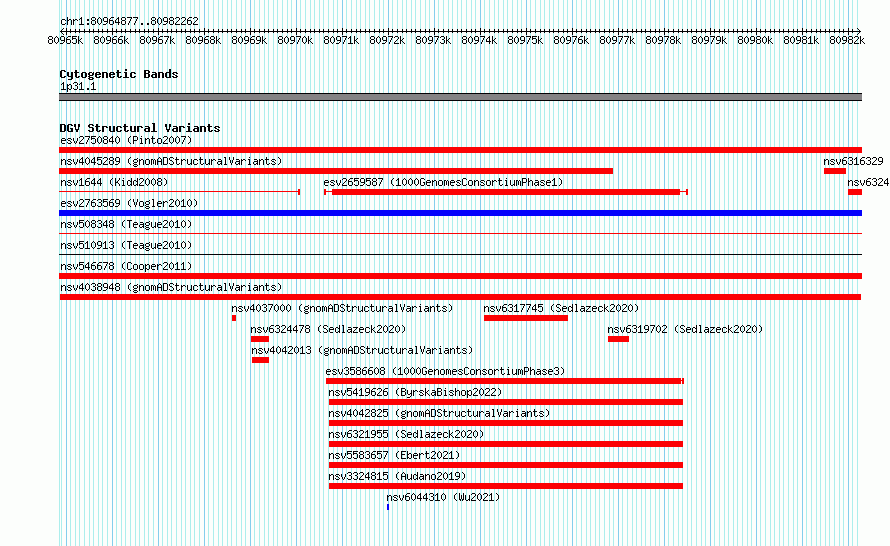Select the red nsv5419626 variant bar

(x=506, y=402)
